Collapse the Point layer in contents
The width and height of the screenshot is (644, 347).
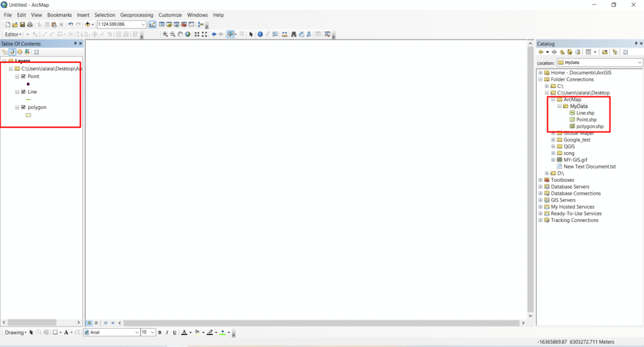pos(17,77)
